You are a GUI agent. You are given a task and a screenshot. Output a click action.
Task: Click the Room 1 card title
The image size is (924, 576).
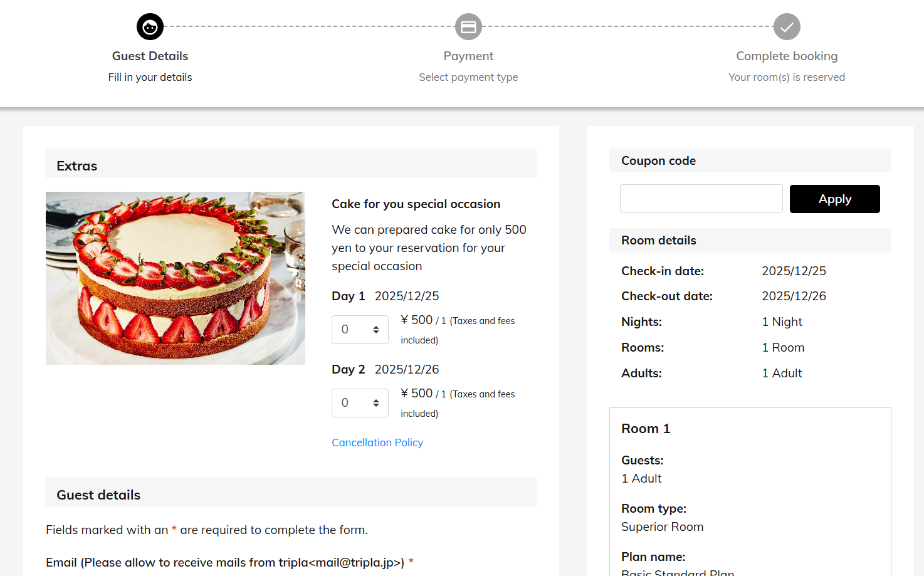click(x=646, y=429)
